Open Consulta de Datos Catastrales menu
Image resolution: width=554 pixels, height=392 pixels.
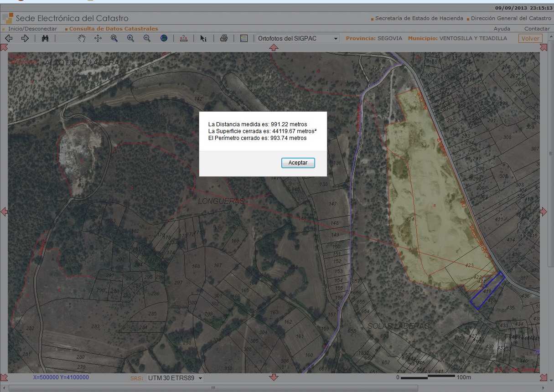coord(114,29)
